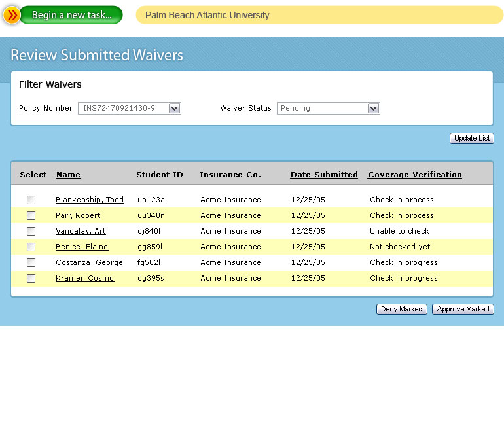
Task: Click the orange double-arrow icon
Action: coord(12,15)
